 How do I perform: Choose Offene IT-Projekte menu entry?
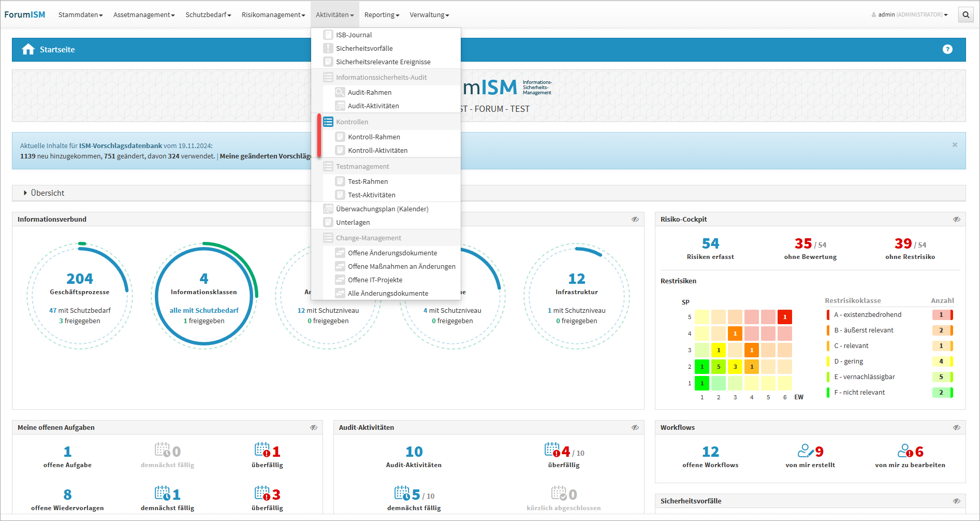click(x=375, y=280)
